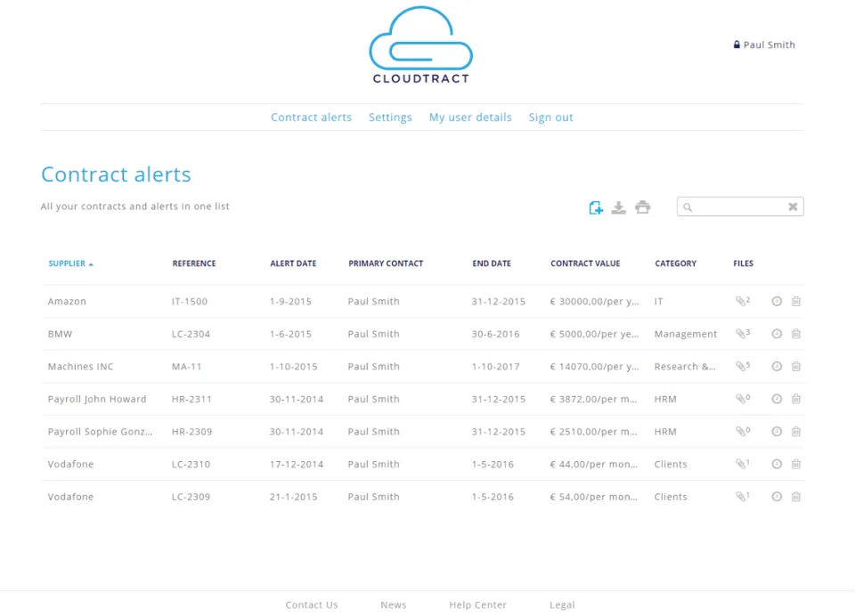Open alert clock for Vodafone LC-2309
Image resolution: width=855 pixels, height=616 pixels.
777,497
